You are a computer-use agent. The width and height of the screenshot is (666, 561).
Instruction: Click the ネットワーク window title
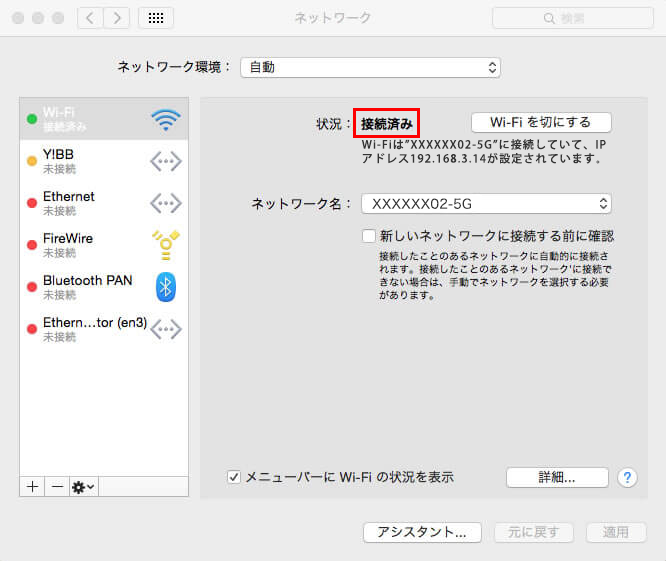click(333, 18)
